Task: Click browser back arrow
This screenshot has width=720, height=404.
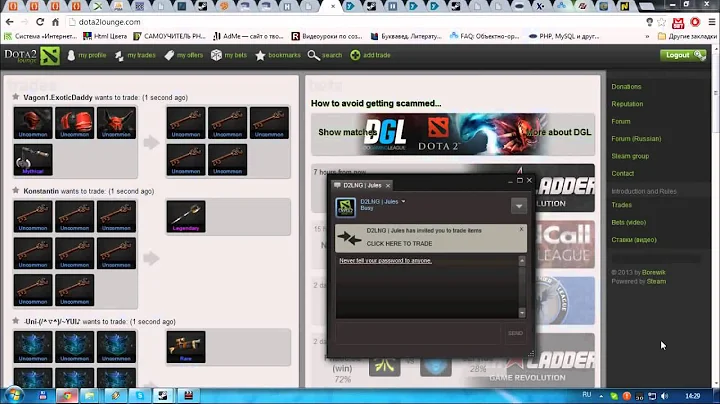Action: (x=10, y=22)
